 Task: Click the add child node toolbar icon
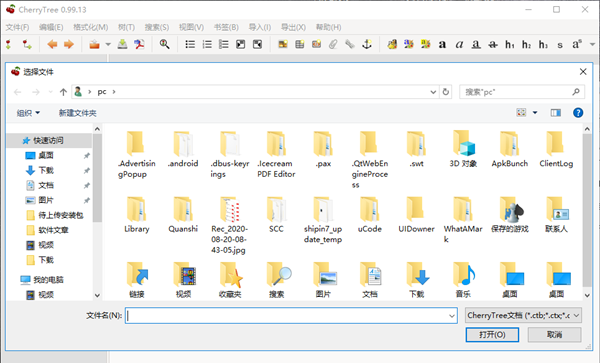(x=27, y=44)
